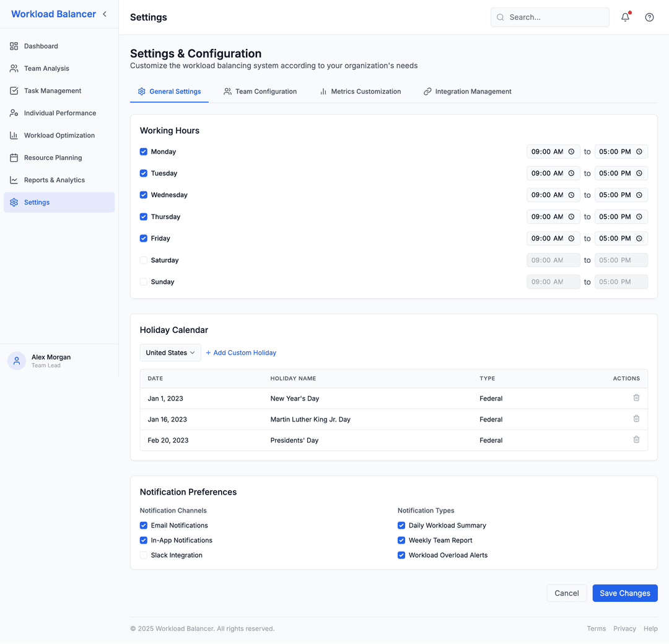The height and width of the screenshot is (644, 669).
Task: Uncheck Monday working hours
Action: click(143, 151)
